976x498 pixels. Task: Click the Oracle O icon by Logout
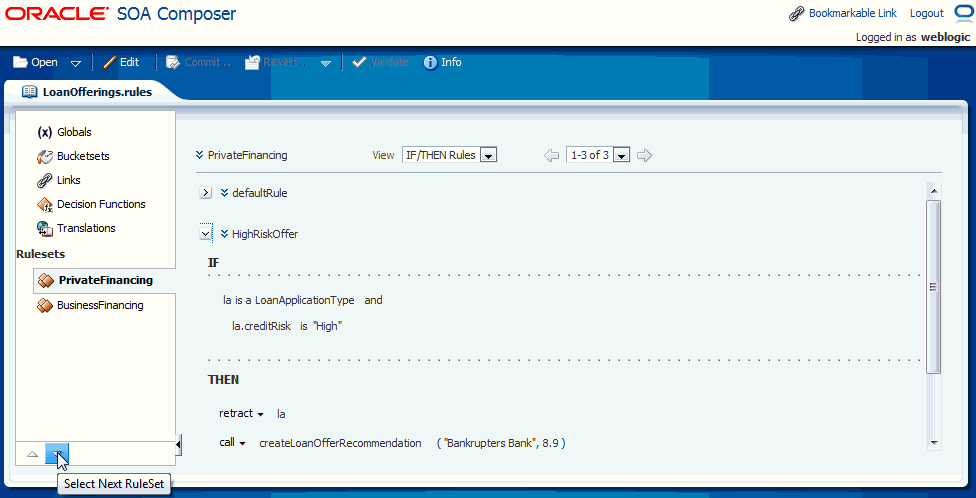pos(962,12)
